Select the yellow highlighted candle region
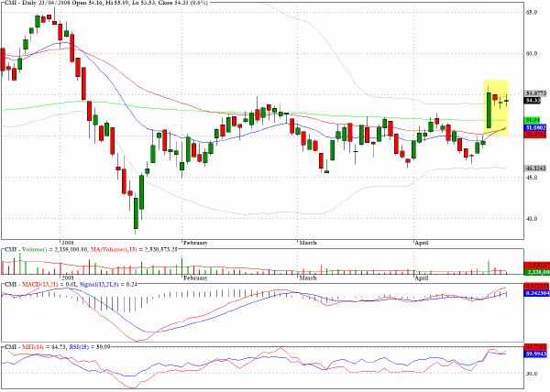550x392 pixels. (x=496, y=107)
